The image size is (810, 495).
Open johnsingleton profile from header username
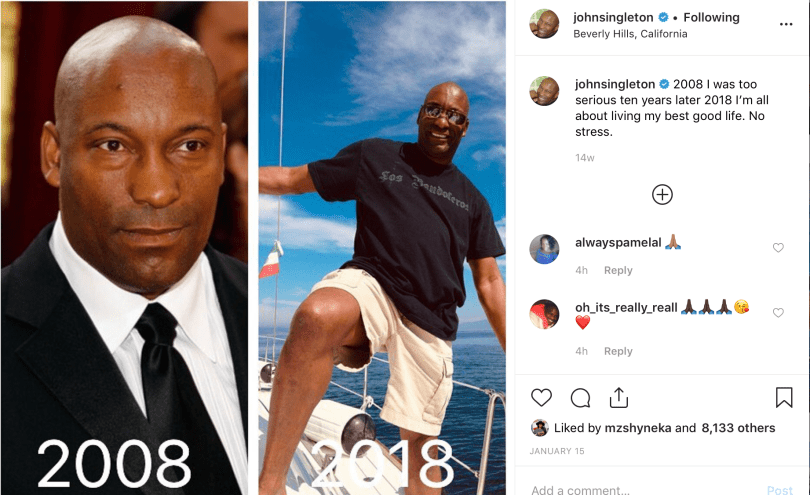(613, 18)
